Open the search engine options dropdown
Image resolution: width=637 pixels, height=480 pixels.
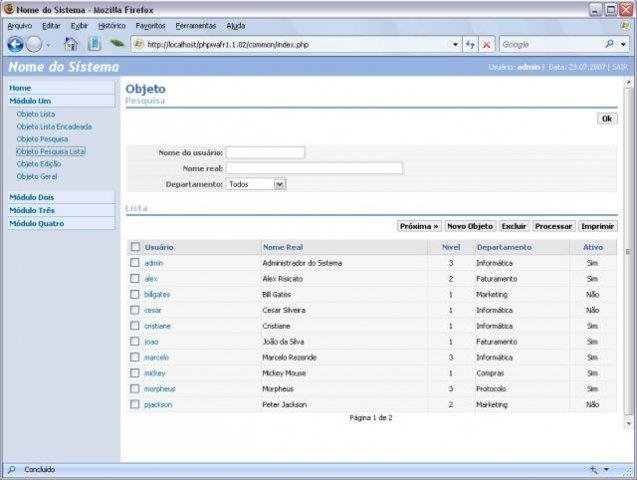click(624, 44)
